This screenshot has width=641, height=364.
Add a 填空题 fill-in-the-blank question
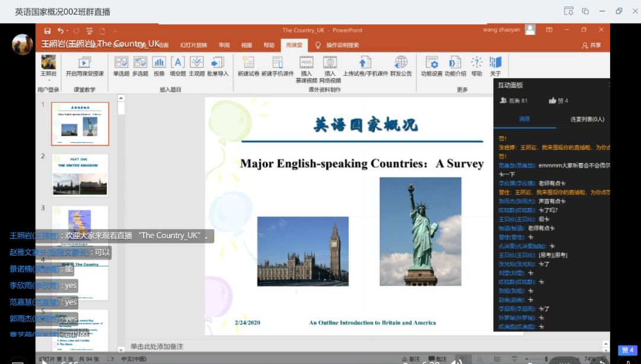pos(177,66)
